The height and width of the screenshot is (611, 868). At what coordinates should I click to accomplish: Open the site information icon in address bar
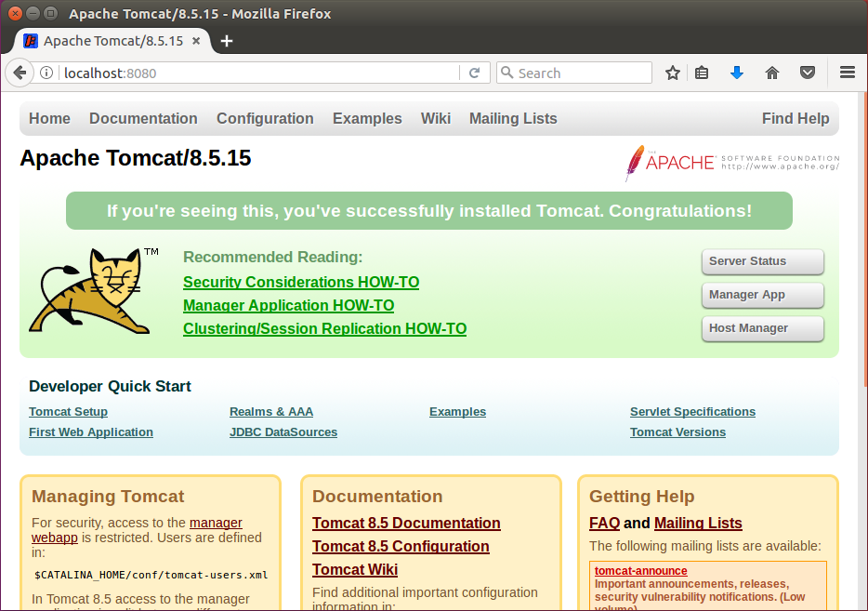[46, 73]
